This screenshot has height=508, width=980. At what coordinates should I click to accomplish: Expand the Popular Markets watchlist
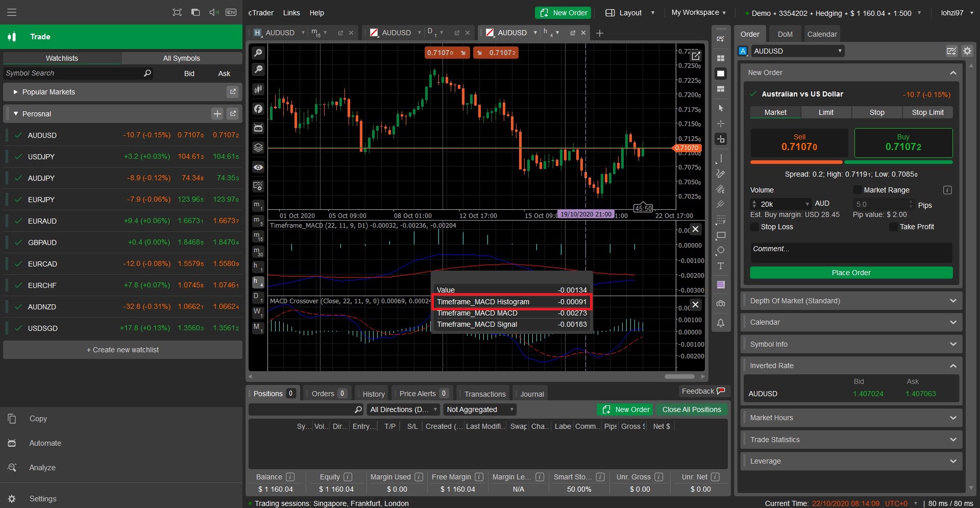16,92
